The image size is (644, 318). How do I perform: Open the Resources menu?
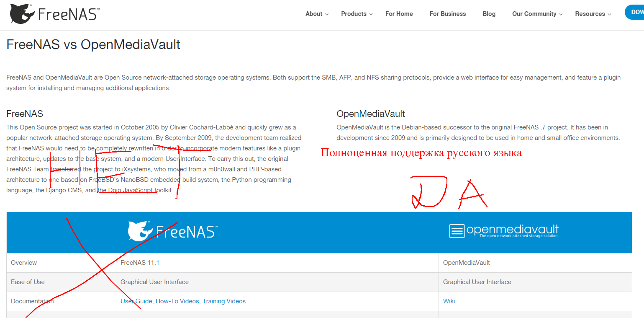point(590,14)
